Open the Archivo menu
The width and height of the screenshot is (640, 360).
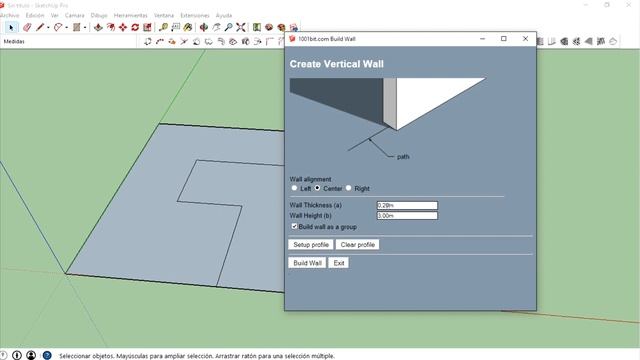point(9,15)
